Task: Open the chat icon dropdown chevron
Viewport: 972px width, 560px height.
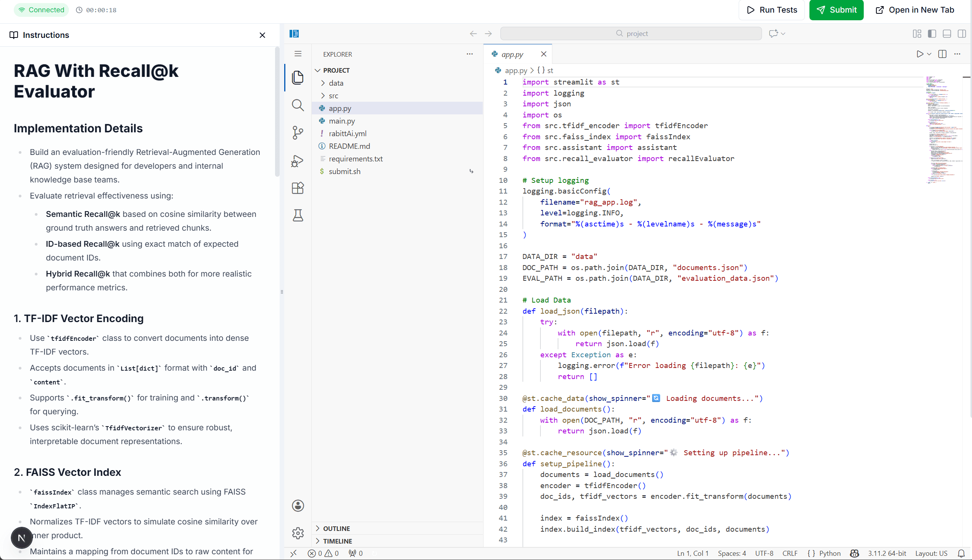Action: (x=783, y=34)
